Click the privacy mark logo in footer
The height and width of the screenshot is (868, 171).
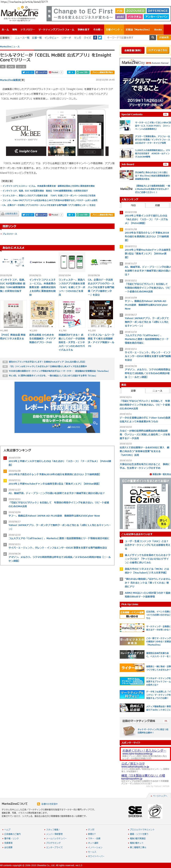tap(155, 811)
